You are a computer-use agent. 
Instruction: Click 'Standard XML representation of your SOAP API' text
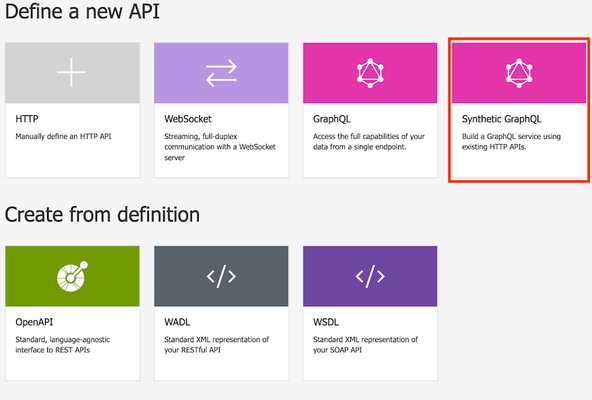click(365, 345)
